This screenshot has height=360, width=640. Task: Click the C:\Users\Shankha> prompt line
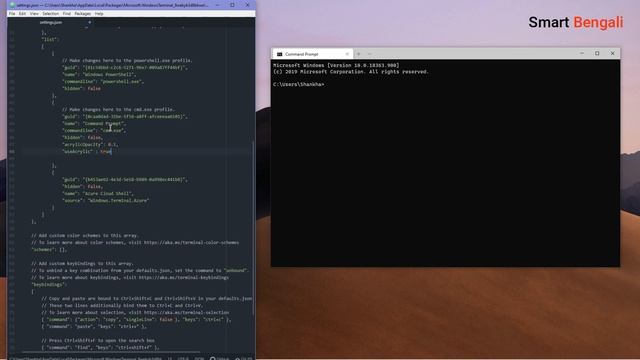tap(299, 84)
